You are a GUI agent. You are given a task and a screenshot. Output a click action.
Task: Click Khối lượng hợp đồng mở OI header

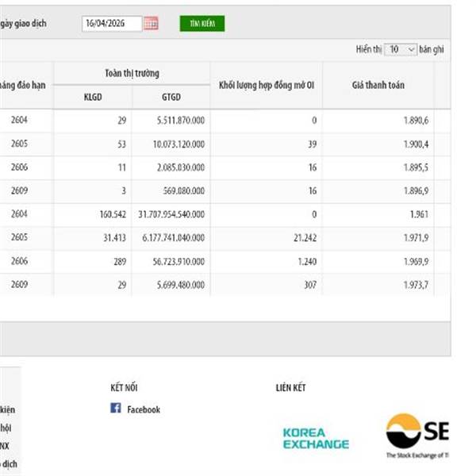267,86
